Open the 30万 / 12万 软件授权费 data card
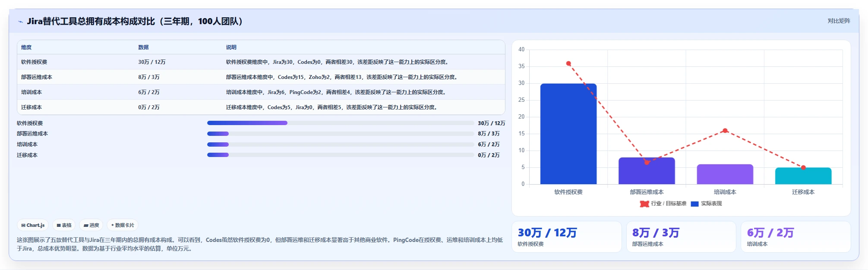Image resolution: width=868 pixels, height=270 pixels. click(x=566, y=237)
